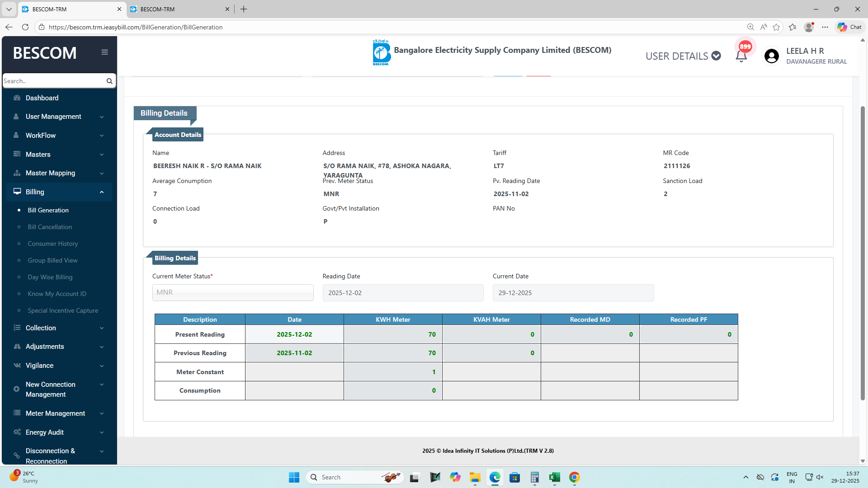The image size is (868, 488).
Task: Click the notification bell icon
Action: pyautogui.click(x=741, y=56)
